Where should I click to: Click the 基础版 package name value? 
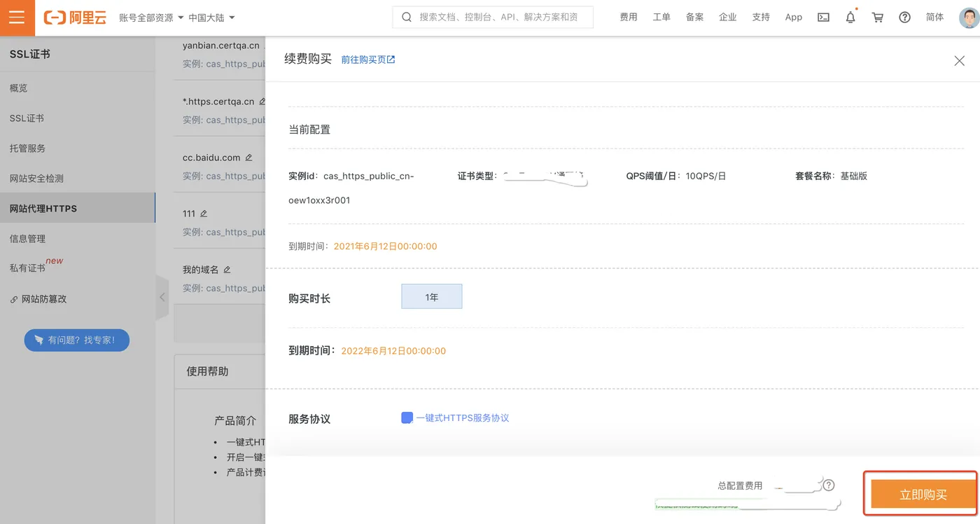pyautogui.click(x=854, y=177)
